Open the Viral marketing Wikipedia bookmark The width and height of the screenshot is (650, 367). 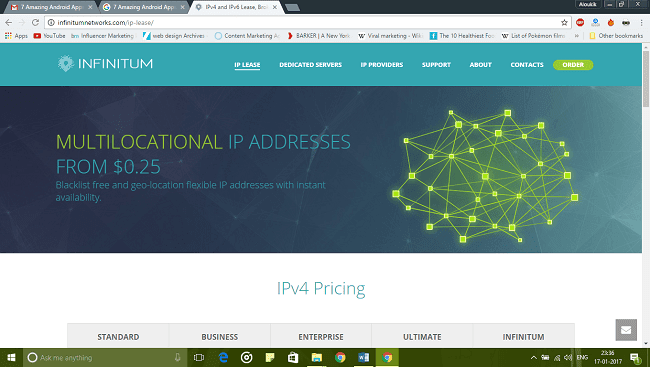coord(390,36)
